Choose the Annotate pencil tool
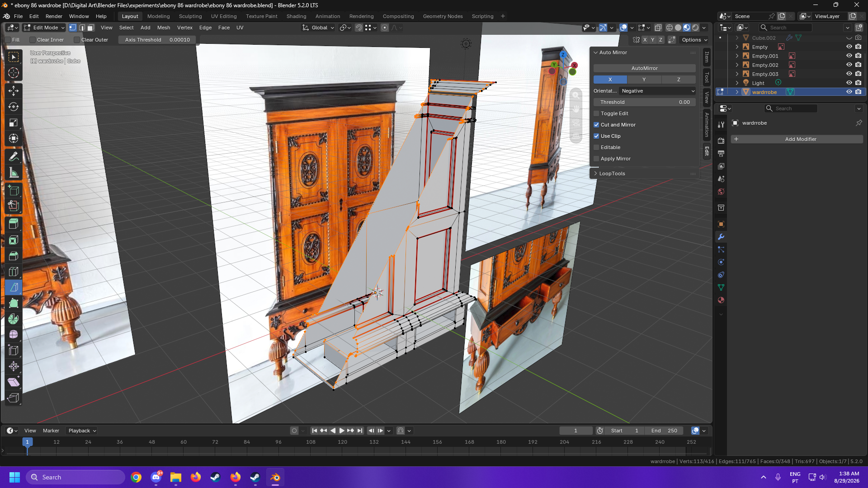The height and width of the screenshot is (488, 868). coord(14,156)
